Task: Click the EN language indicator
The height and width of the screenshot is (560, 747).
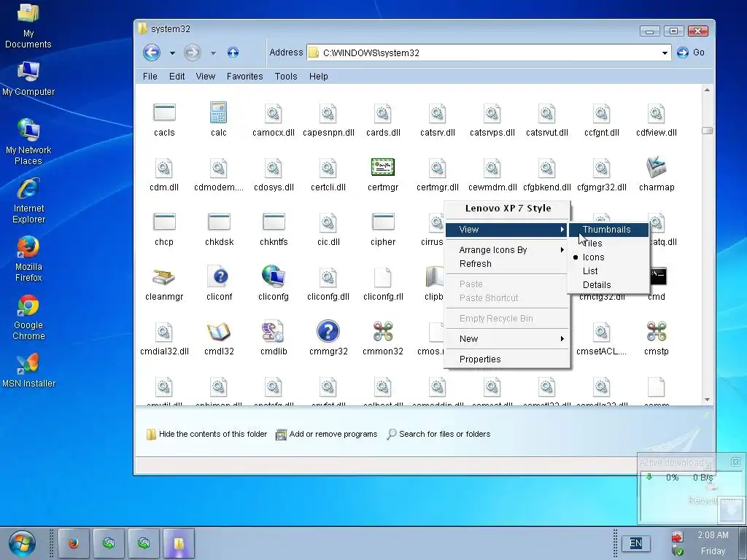Action: [635, 543]
